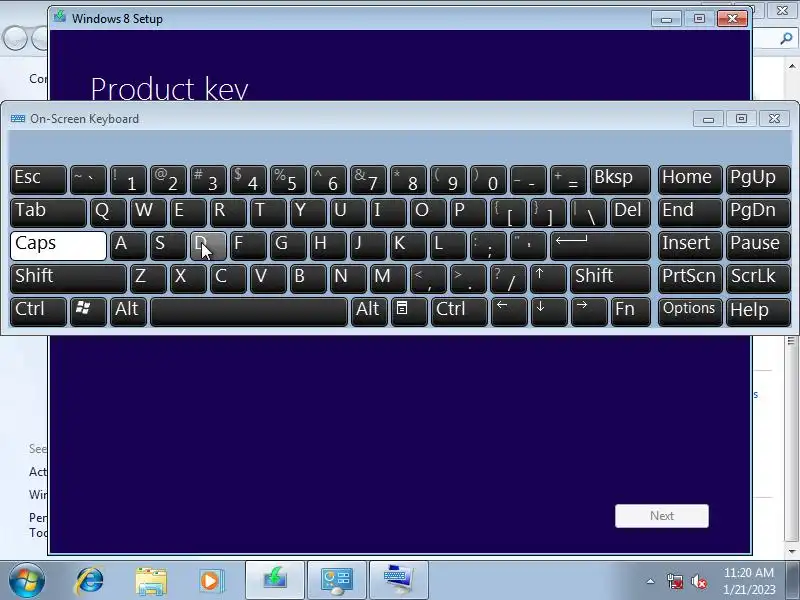This screenshot has height=600, width=800.
Task: Click the Next button in Setup
Action: pyautogui.click(x=662, y=516)
